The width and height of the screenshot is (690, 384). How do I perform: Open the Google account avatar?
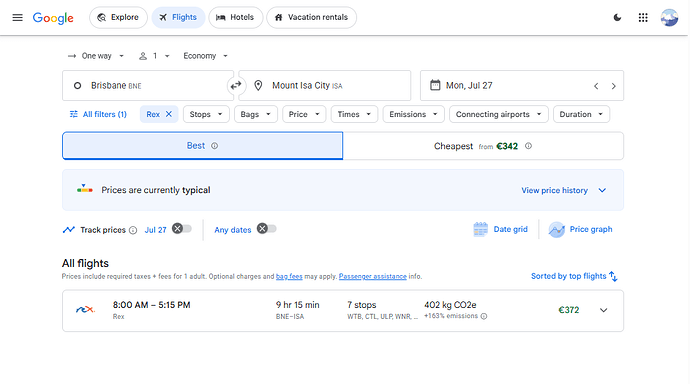[669, 18]
